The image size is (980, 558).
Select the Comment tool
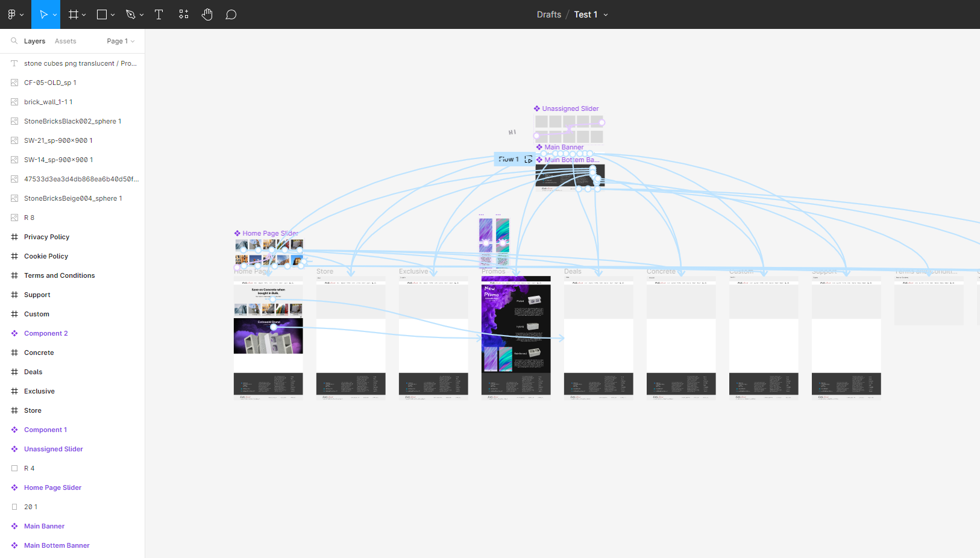click(x=231, y=14)
